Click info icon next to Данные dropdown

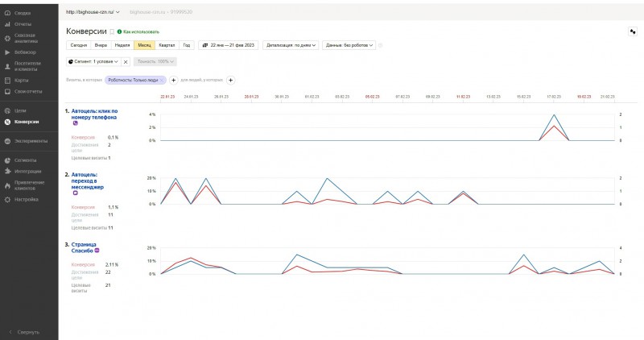tap(380, 45)
